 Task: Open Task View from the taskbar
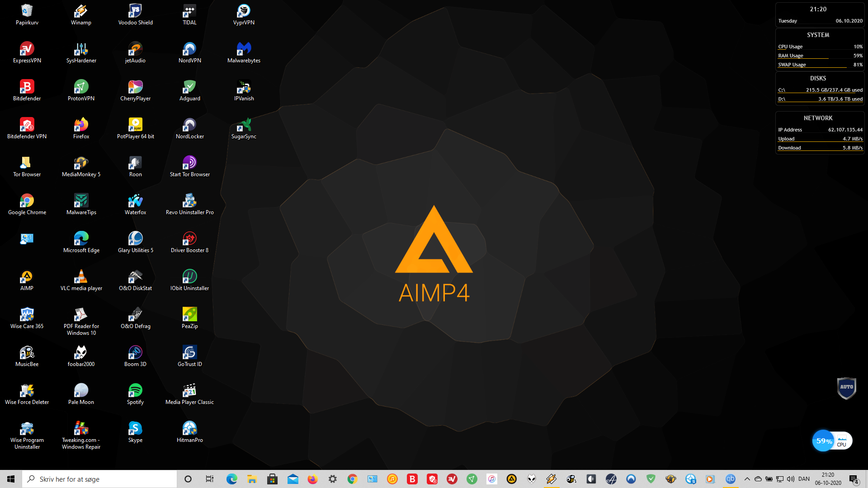[209, 479]
